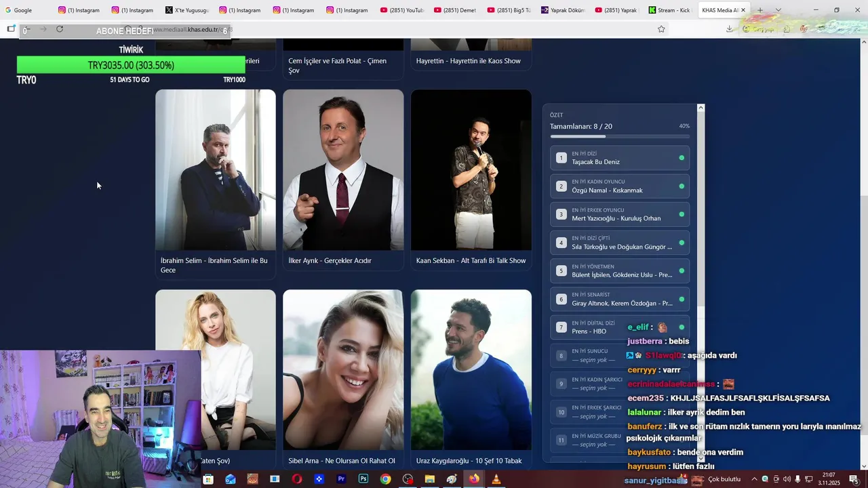This screenshot has height=488, width=868.
Task: Open the En İyi Sunucu summary row
Action: coord(620,355)
